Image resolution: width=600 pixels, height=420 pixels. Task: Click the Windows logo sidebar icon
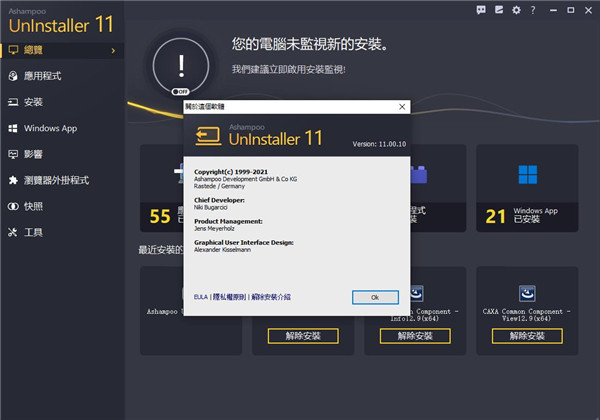click(x=13, y=128)
